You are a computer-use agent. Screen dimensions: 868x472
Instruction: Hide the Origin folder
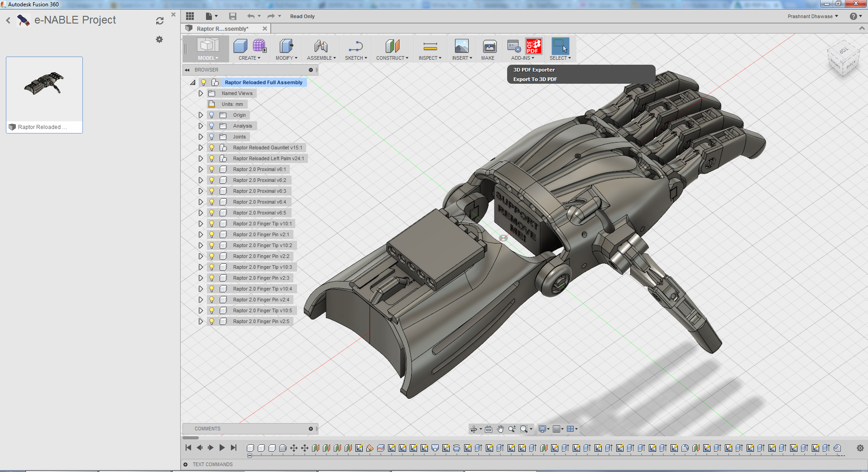[211, 114]
